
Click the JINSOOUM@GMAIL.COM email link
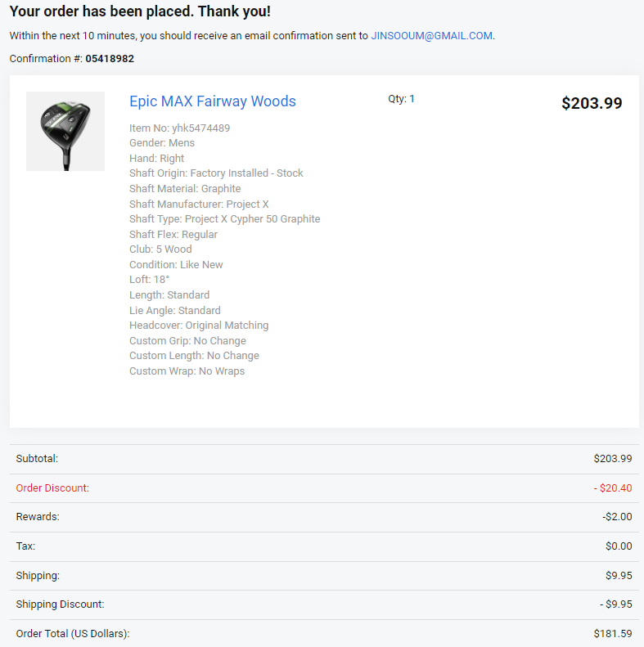pos(432,36)
